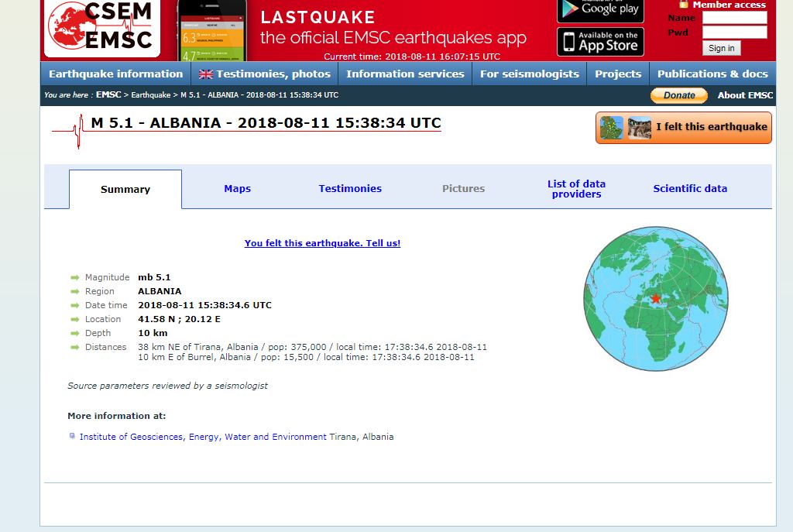The width and height of the screenshot is (793, 532).
Task: Click the M 5.1 ALBANIA page title
Action: 266,123
